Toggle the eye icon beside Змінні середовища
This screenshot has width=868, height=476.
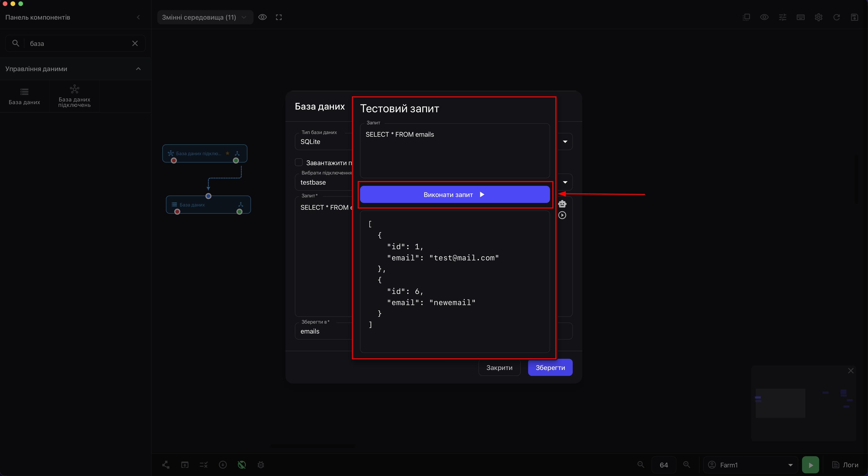click(262, 17)
